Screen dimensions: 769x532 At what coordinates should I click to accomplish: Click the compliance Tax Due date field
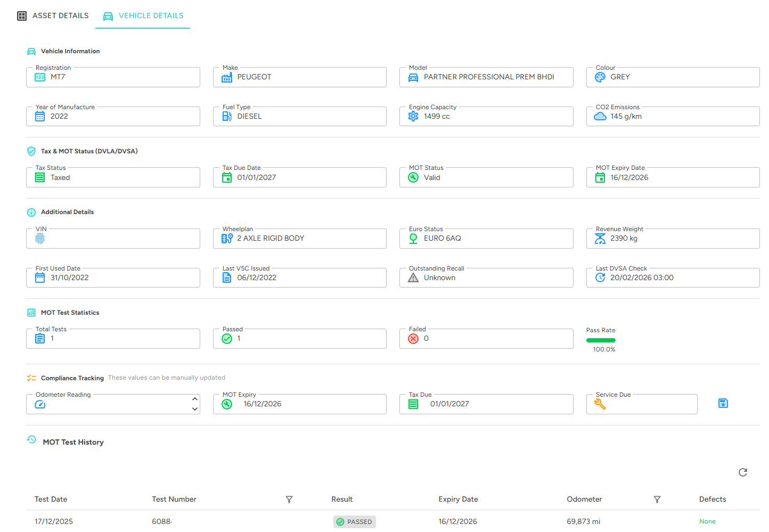(486, 404)
